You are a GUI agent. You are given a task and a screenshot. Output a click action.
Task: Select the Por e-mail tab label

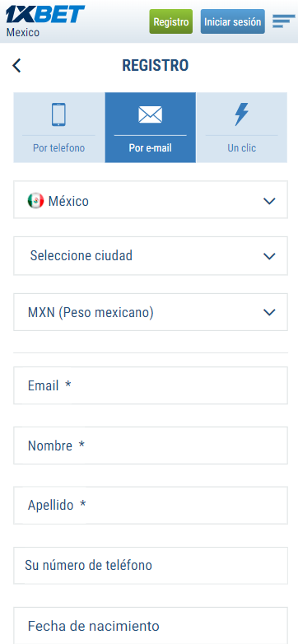(150, 148)
